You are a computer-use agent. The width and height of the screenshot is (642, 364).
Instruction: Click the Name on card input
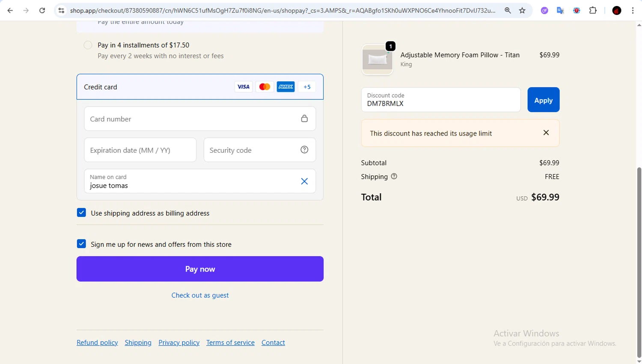tap(200, 181)
